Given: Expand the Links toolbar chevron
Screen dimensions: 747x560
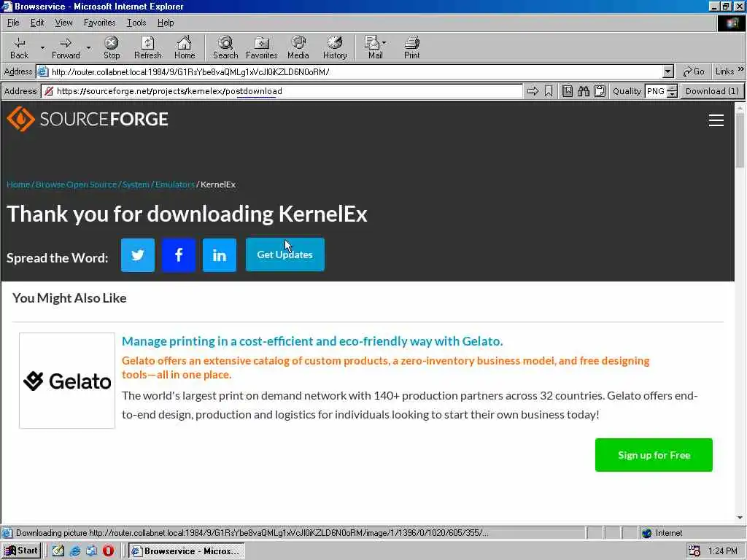Looking at the screenshot, I should (741, 69).
